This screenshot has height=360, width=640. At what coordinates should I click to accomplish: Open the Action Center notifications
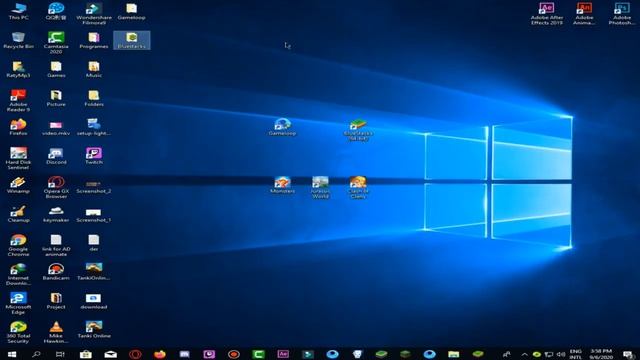click(628, 354)
